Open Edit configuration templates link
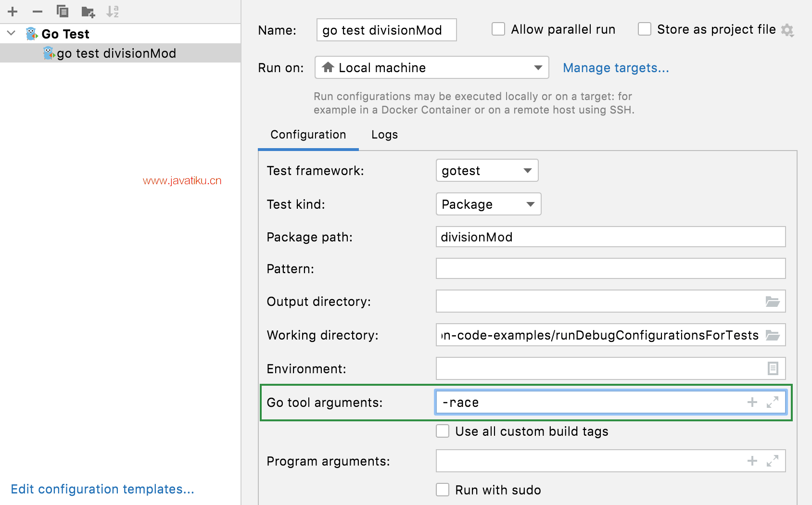 (102, 489)
